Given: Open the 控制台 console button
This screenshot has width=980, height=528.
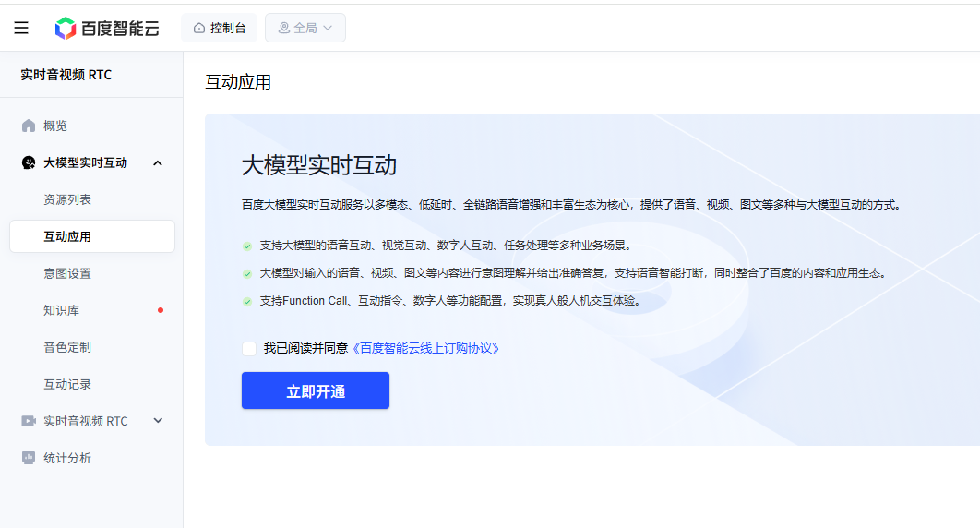Looking at the screenshot, I should point(220,28).
